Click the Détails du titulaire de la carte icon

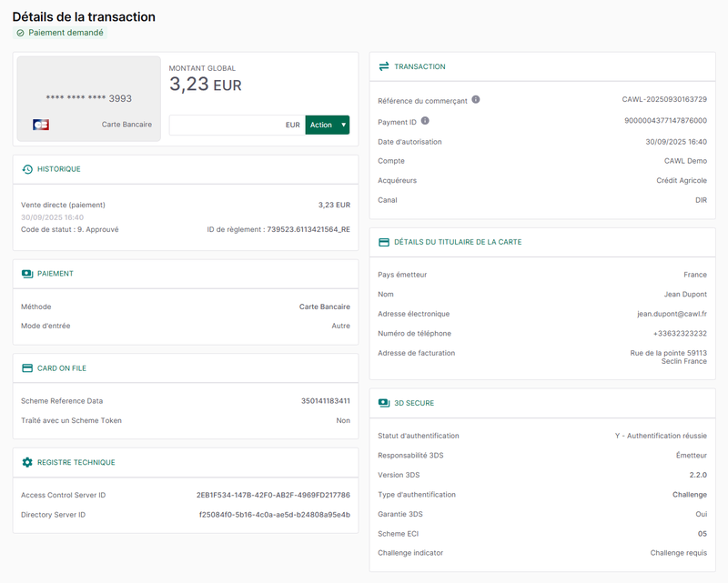384,242
